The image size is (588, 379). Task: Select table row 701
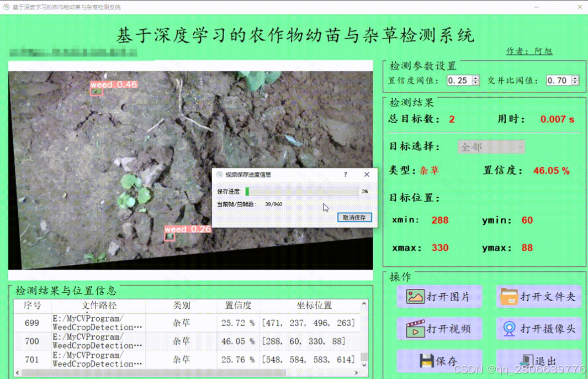187,360
